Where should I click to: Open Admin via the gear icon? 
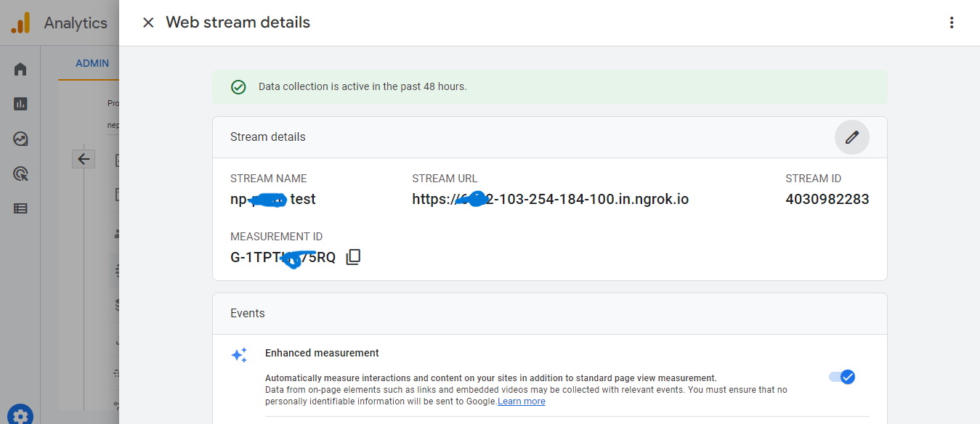click(x=20, y=415)
